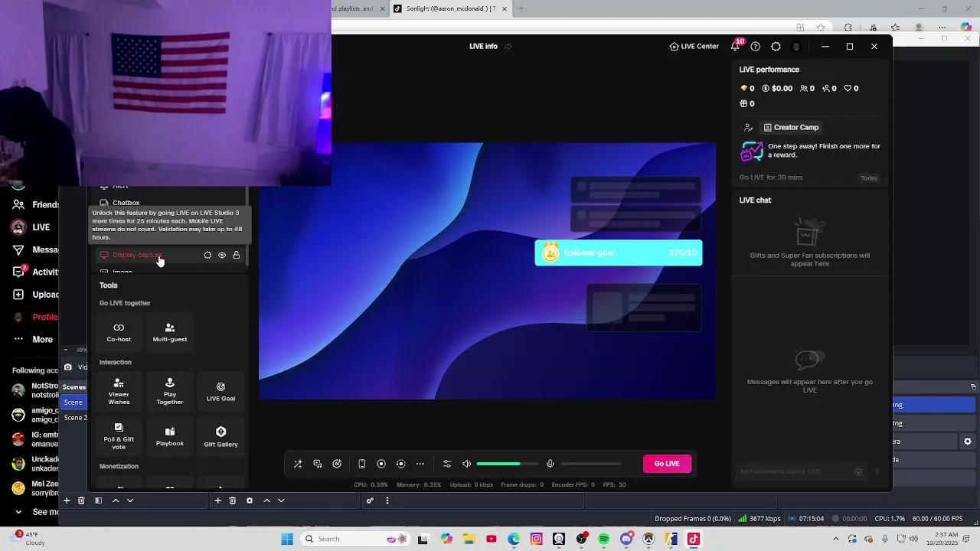Open Viewer Wishes tool
Image resolution: width=980 pixels, height=551 pixels.
pyautogui.click(x=119, y=391)
